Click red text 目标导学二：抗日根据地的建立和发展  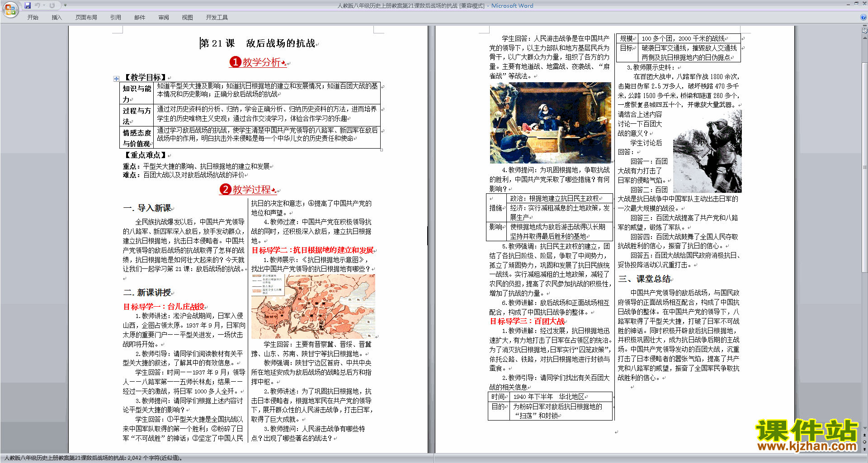point(312,250)
